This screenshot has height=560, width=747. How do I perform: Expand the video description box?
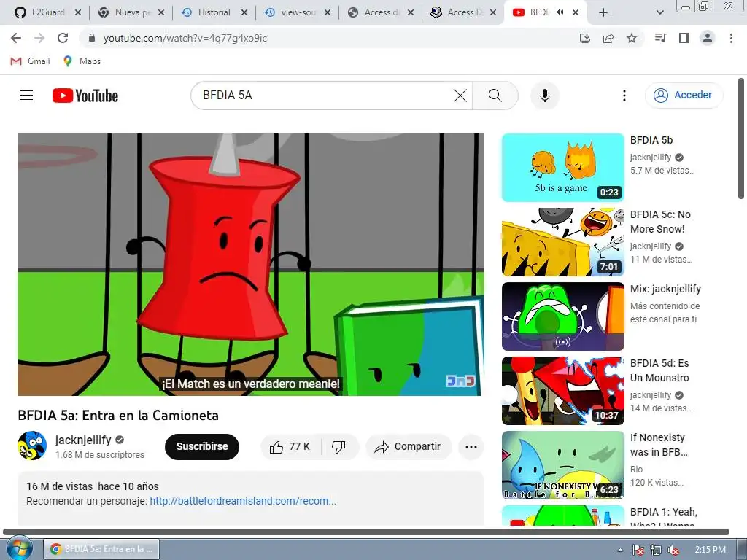point(251,498)
